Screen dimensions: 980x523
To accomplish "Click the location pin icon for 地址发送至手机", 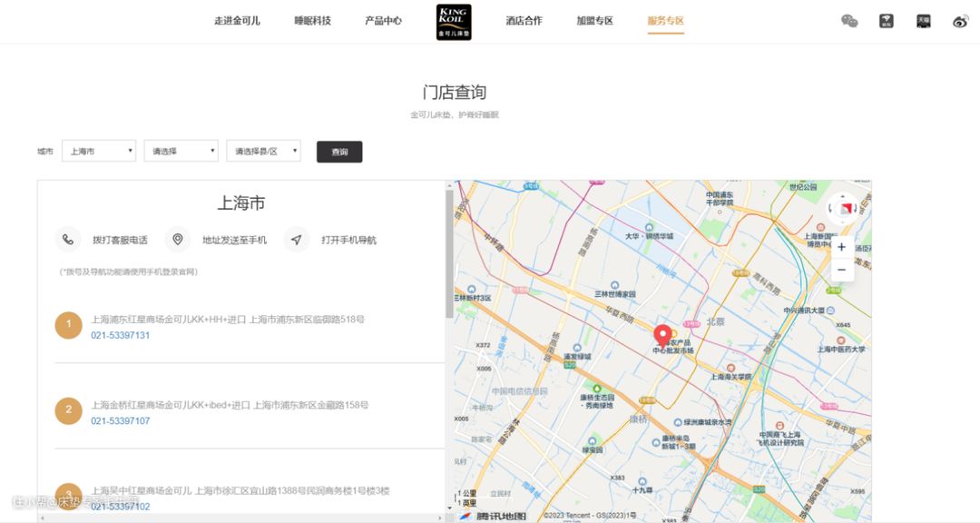I will click(178, 240).
